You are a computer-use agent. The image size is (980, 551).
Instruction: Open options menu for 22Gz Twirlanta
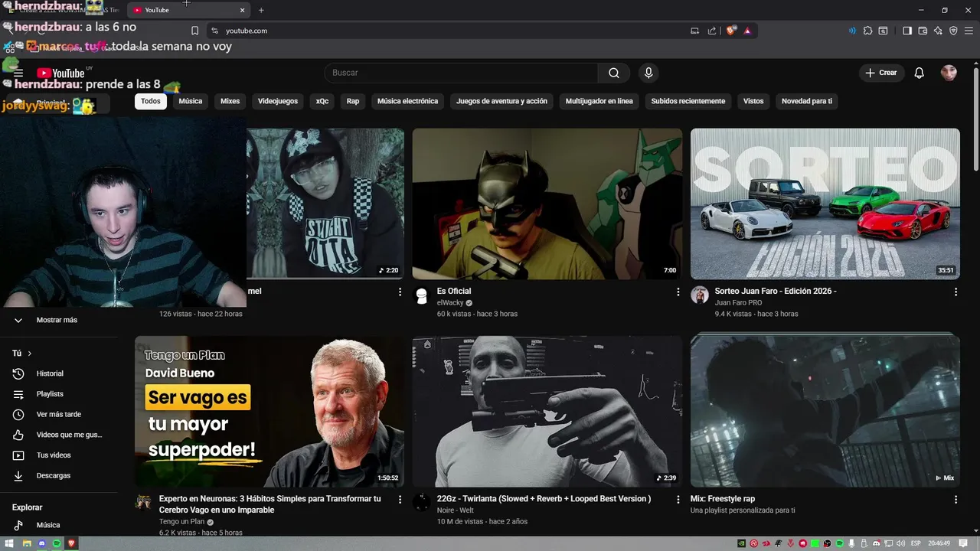click(x=678, y=499)
